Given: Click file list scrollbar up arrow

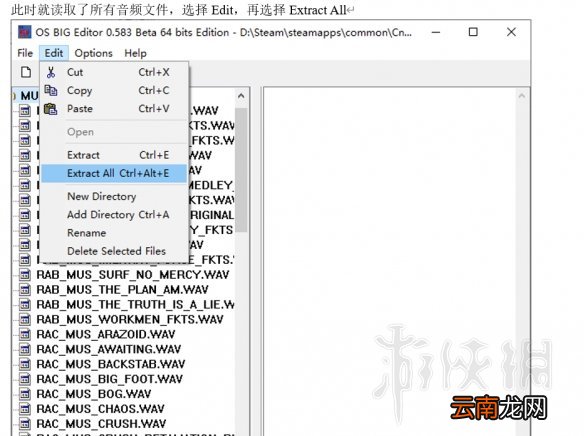Looking at the screenshot, I should click(241, 96).
